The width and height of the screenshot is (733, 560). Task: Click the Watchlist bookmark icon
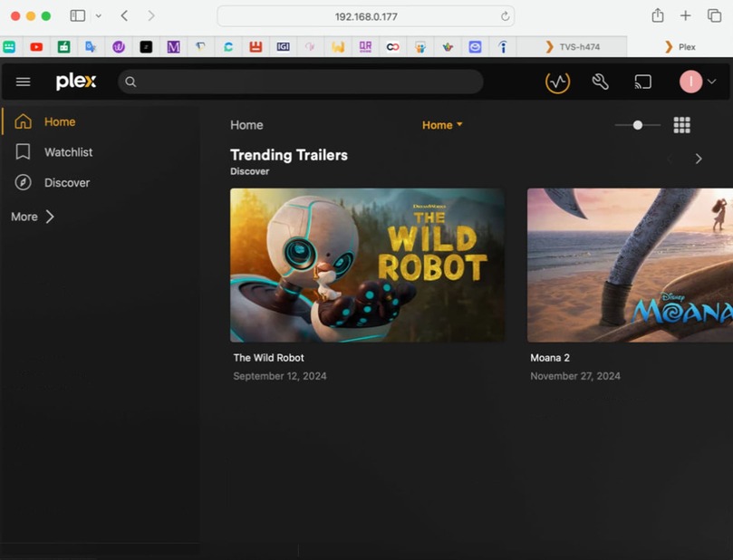pos(23,152)
